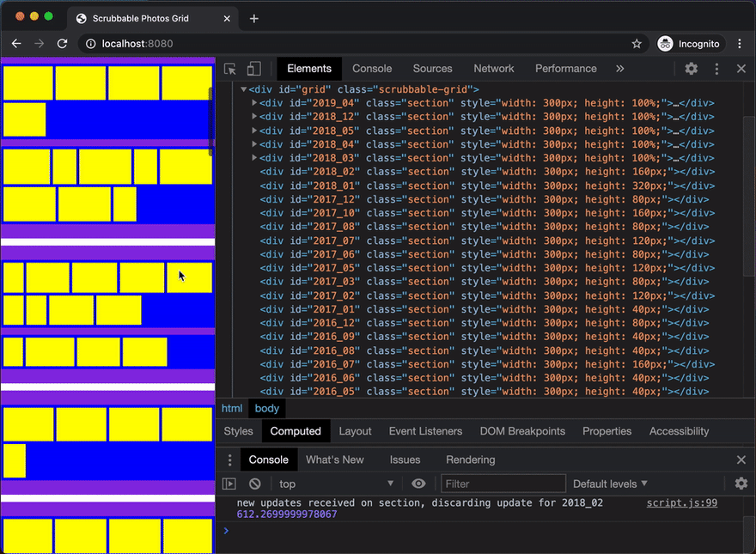Screen dimensions: 756x554
Task: Toggle the device toolbar icon
Action: pos(254,69)
